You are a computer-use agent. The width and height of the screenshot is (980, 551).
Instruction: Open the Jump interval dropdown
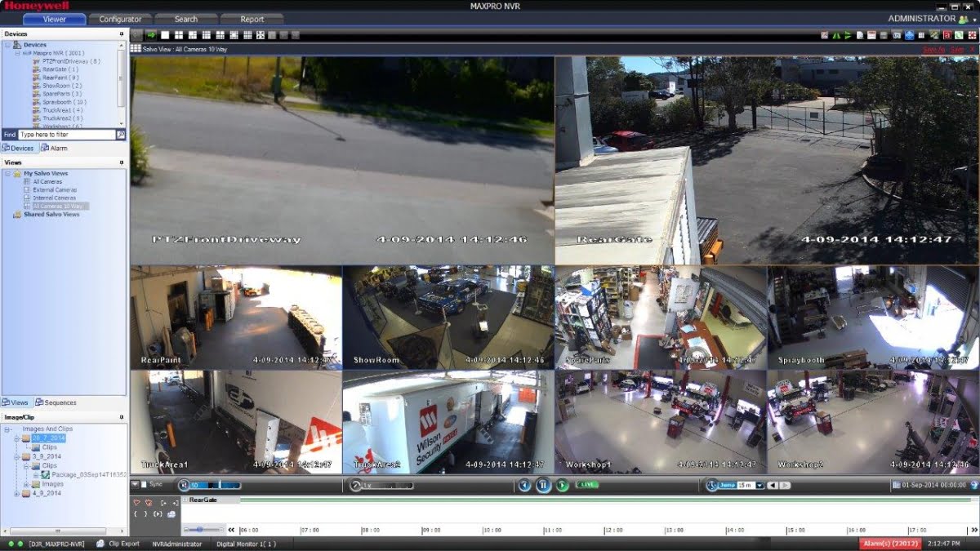pos(760,486)
